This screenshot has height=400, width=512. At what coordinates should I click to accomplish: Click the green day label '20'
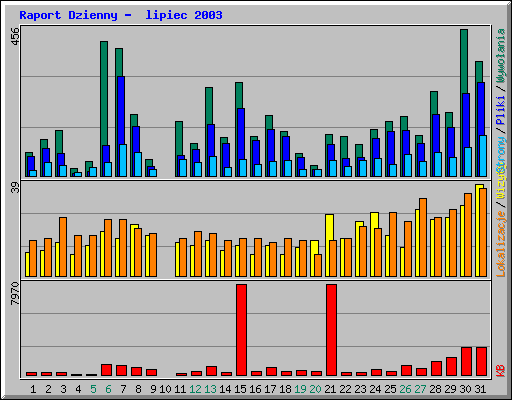[315, 389]
